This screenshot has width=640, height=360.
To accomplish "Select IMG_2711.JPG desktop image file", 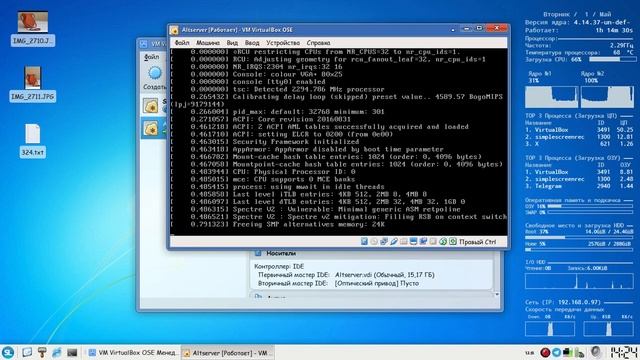I will tap(33, 84).
